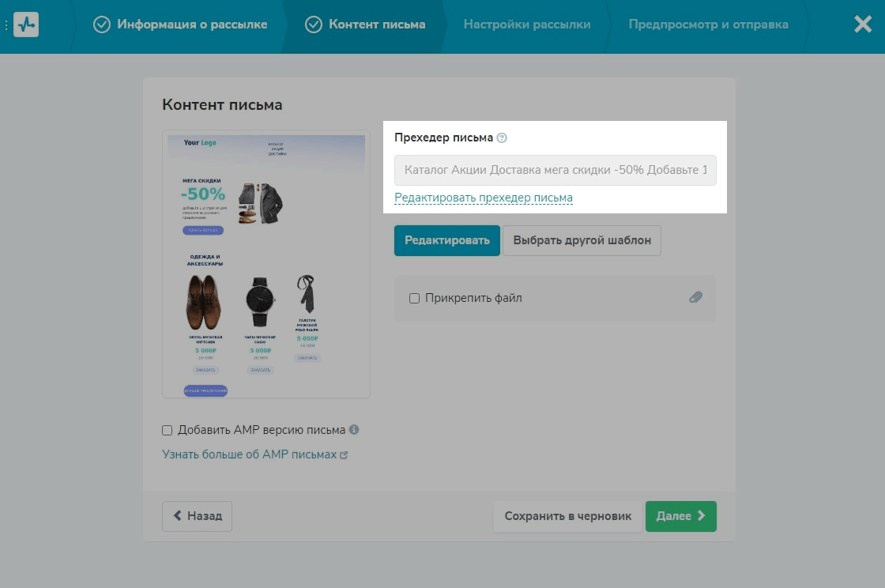Image resolution: width=885 pixels, height=588 pixels.
Task: Click the Прехедер письма text field
Action: pyautogui.click(x=555, y=170)
